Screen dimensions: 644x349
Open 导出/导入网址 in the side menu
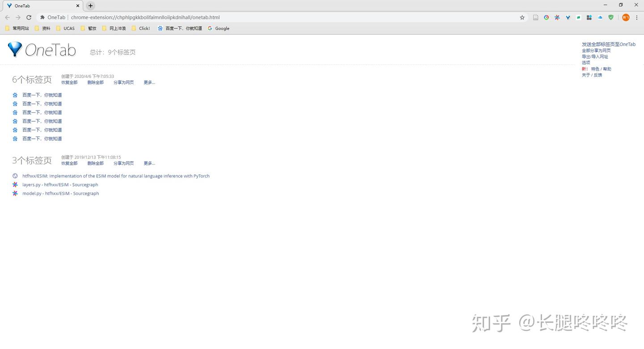point(595,57)
